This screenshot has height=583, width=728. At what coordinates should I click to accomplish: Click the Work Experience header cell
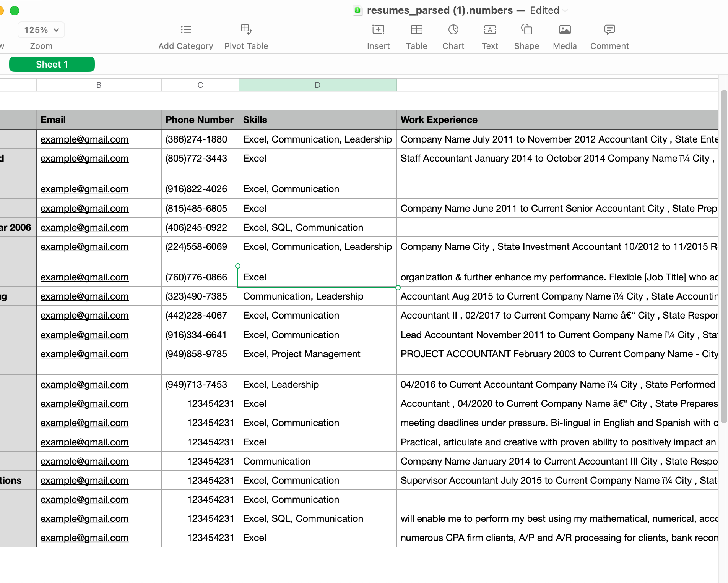[557, 120]
